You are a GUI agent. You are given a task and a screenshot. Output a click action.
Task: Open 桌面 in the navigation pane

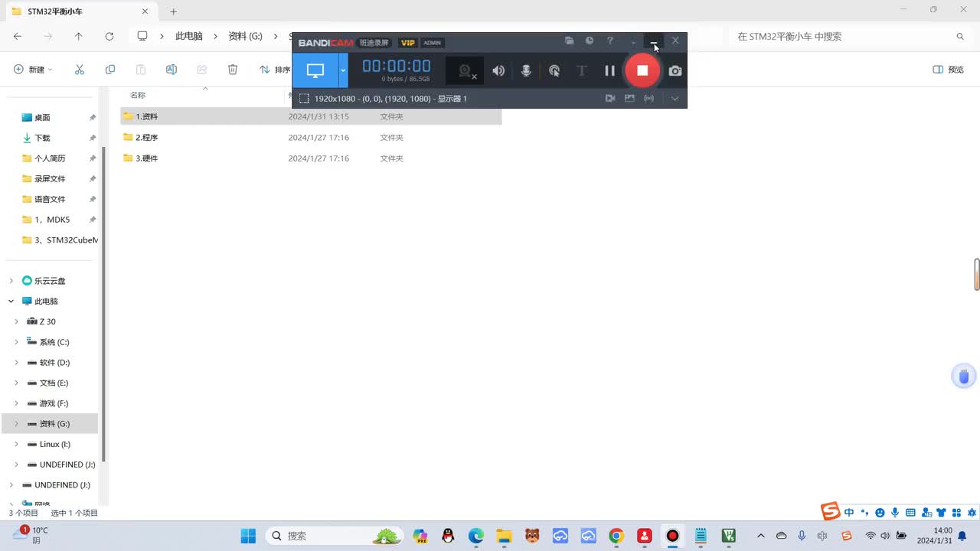tap(42, 117)
